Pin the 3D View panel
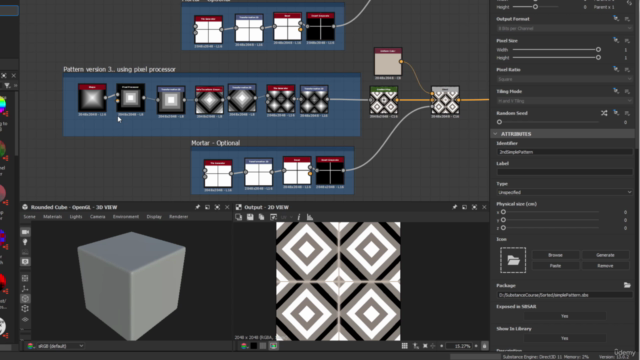Viewport: 640px width, 360px height. (x=198, y=207)
